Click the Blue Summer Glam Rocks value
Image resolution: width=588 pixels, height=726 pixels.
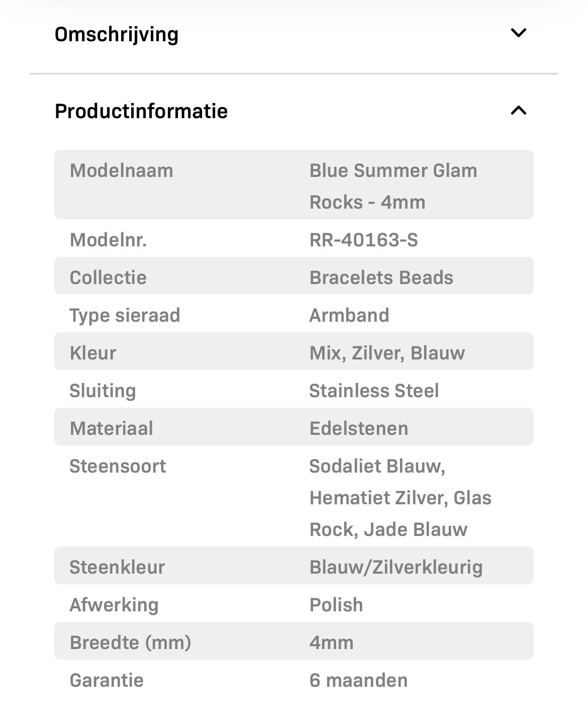(x=393, y=186)
